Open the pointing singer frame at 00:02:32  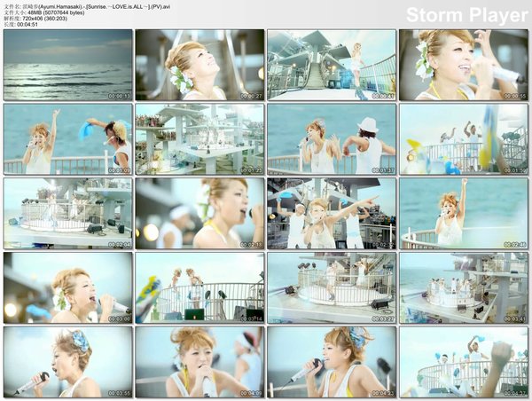[x=332, y=214]
